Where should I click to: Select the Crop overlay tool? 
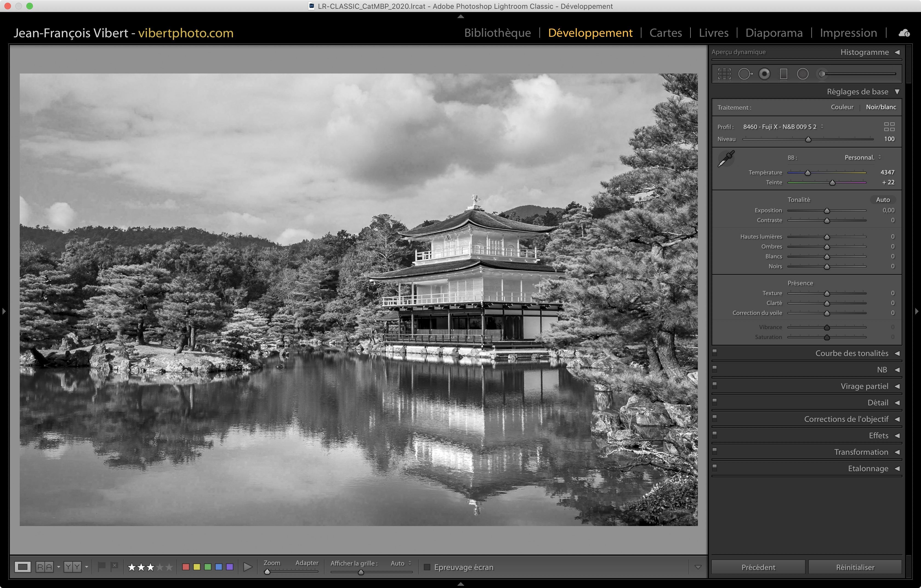point(724,74)
